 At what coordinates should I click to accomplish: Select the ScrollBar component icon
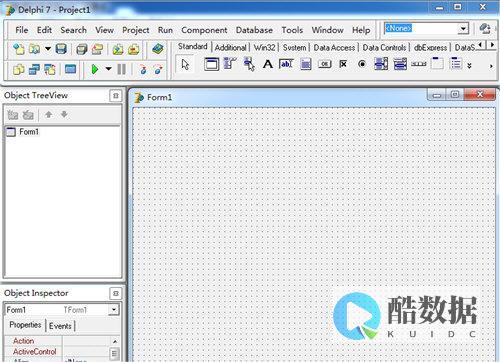[x=419, y=64]
